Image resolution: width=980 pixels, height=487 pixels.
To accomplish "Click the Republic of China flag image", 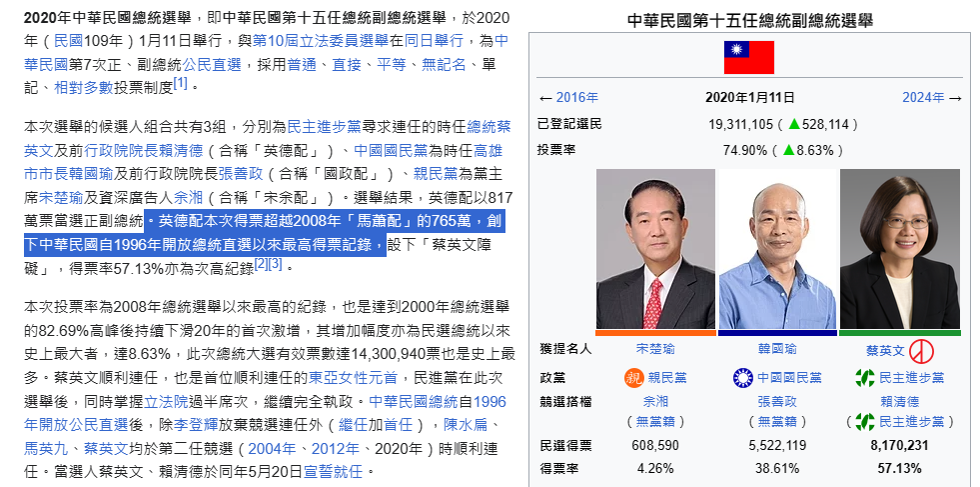I will pos(749,58).
